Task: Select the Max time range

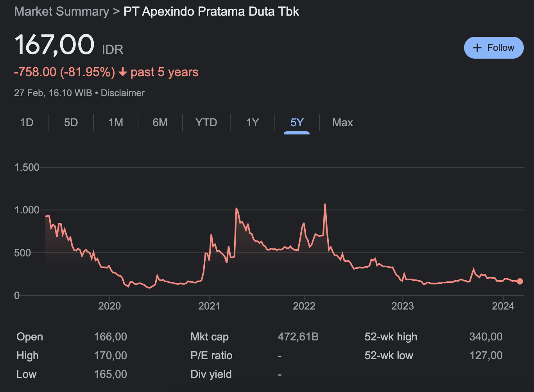Action: (x=342, y=122)
